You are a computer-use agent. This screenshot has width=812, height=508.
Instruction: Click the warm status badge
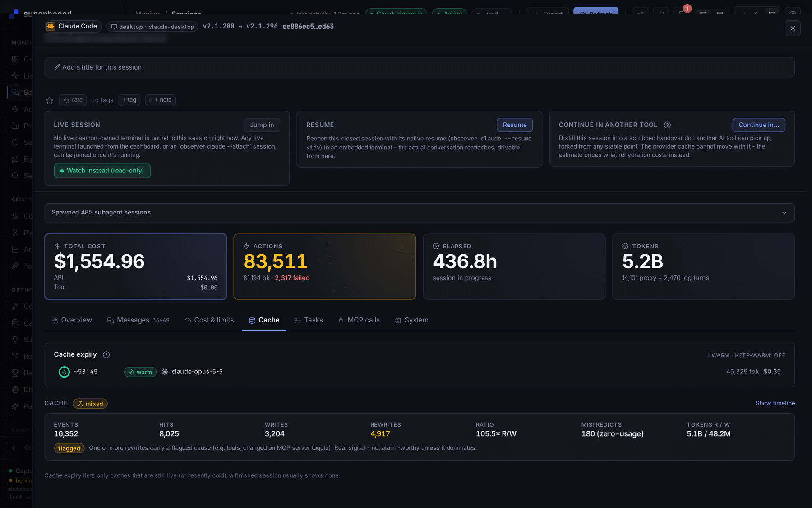(140, 372)
